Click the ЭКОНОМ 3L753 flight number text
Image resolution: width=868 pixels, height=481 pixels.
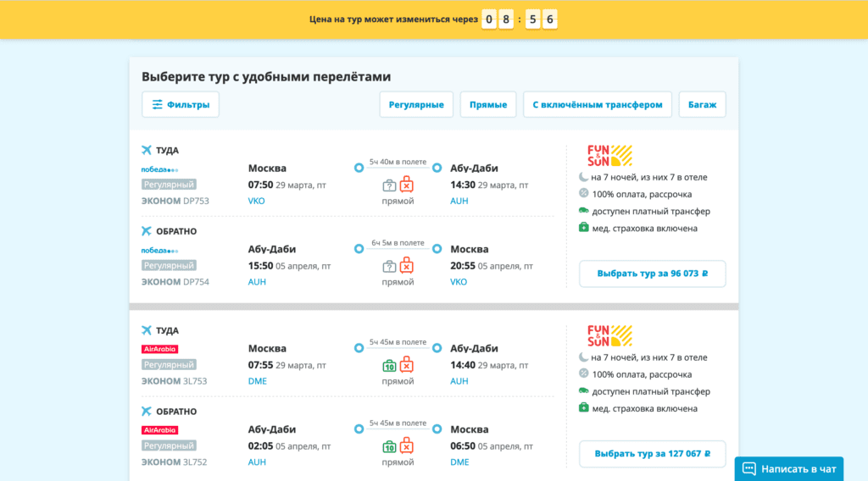pyautogui.click(x=174, y=381)
